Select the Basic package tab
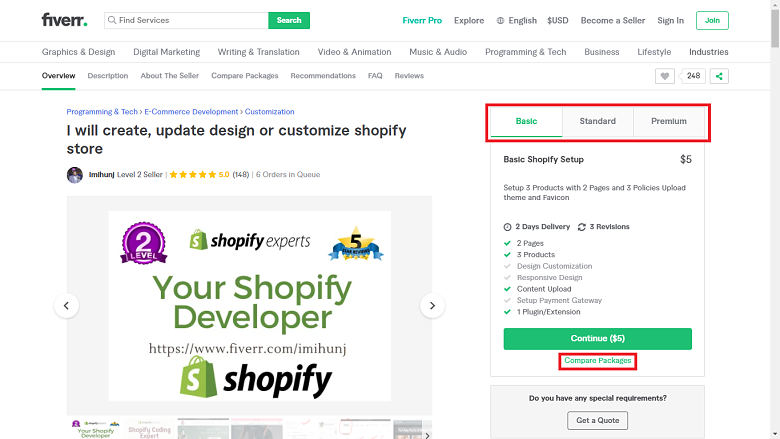Image resolution: width=780 pixels, height=439 pixels. (526, 121)
